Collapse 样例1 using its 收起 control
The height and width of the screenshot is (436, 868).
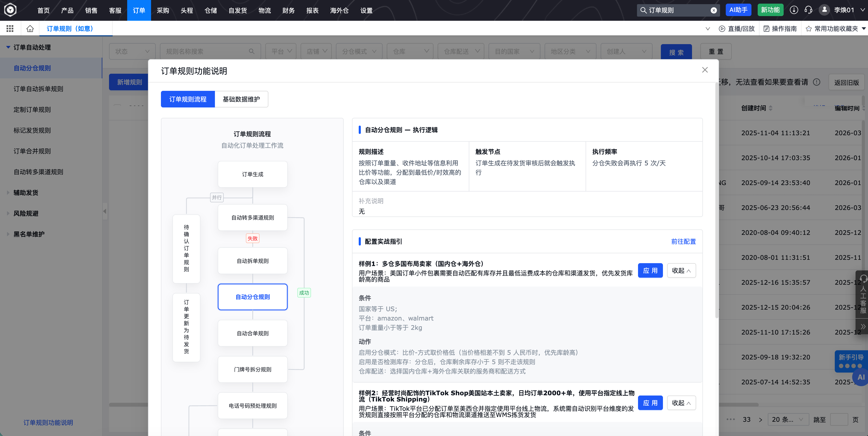point(681,270)
